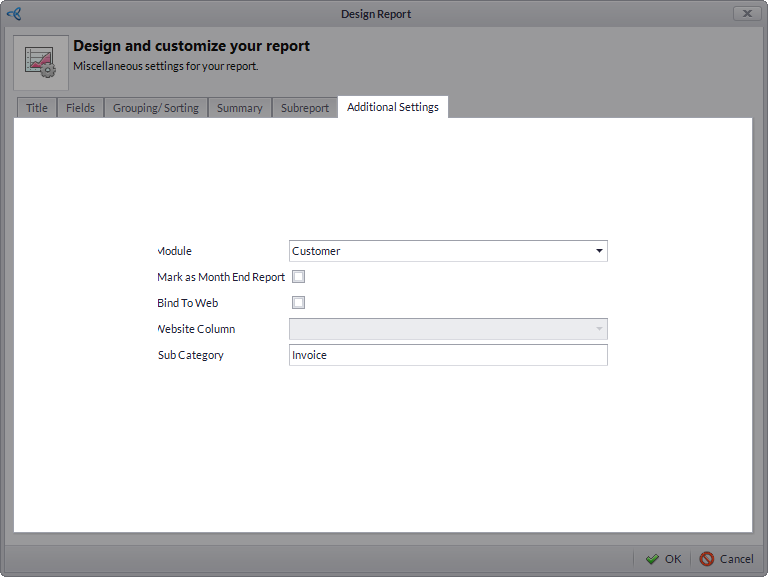
Task: Click the application logo in the title bar
Action: (14, 14)
